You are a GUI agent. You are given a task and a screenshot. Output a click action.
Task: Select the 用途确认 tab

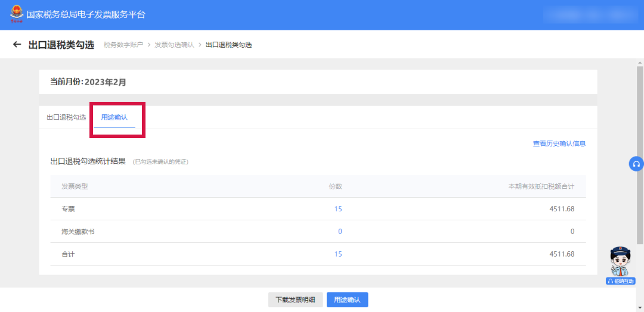(114, 117)
